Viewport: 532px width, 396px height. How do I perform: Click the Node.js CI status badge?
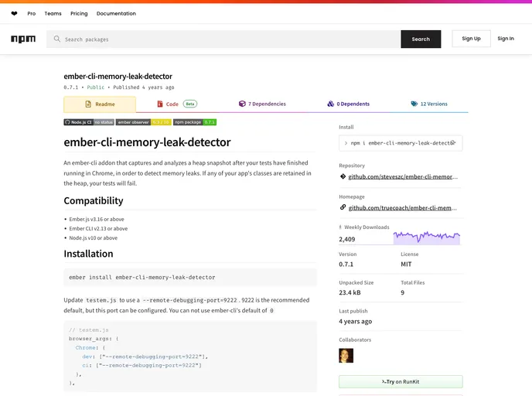pyautogui.click(x=89, y=122)
